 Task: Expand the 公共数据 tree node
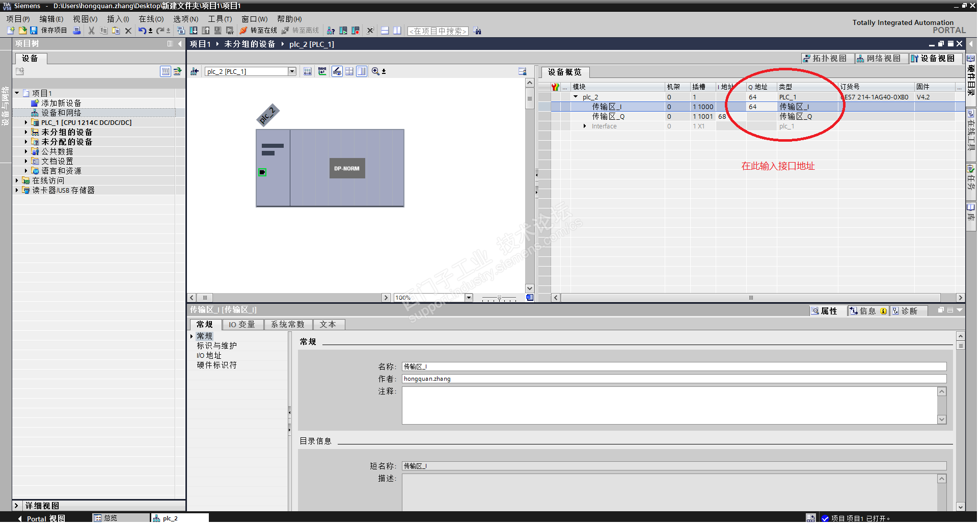(26, 151)
